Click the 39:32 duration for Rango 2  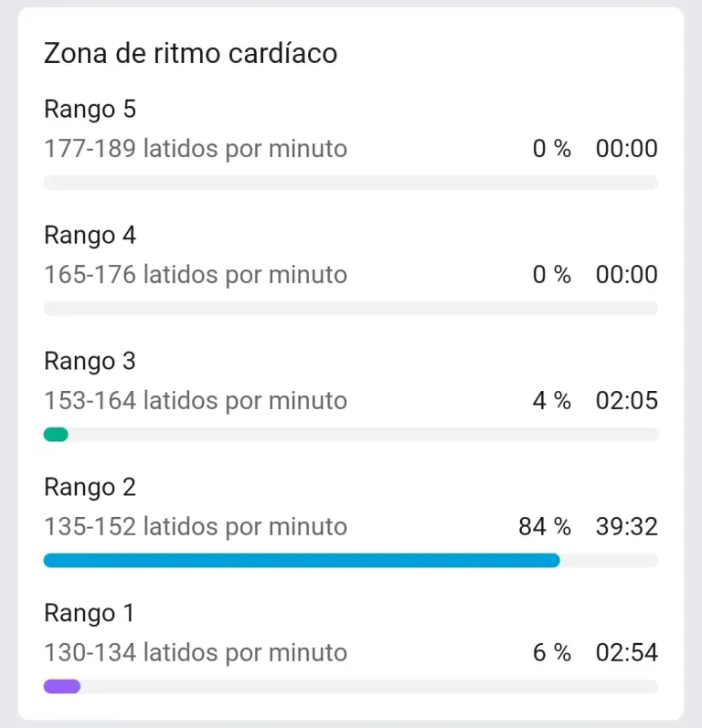627,527
